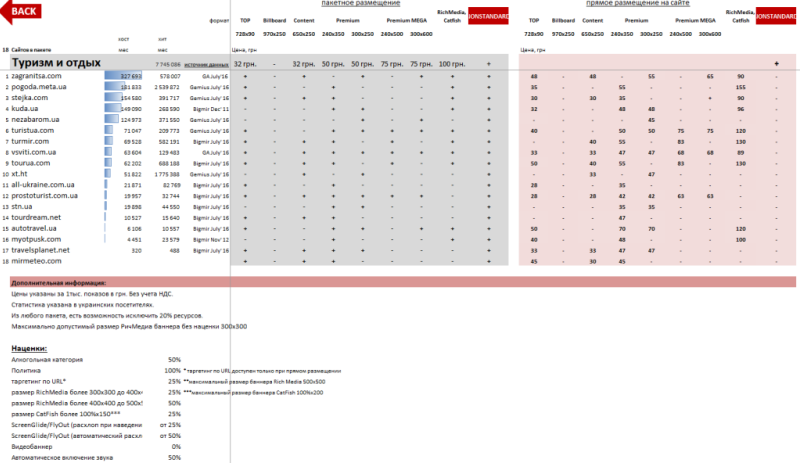Click the turmir.com site name
This screenshot has width=800, height=463.
pos(30,141)
